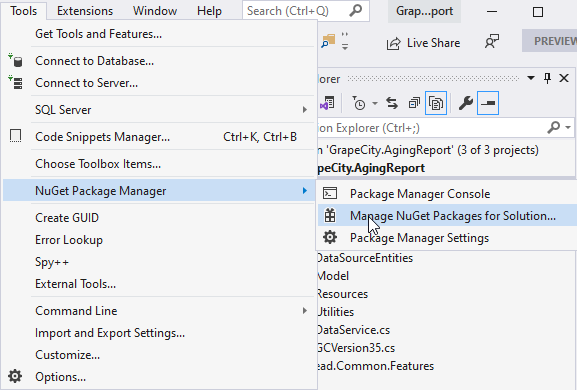Choose Connect to Database...
Screen dimensions: 577x390
(159, 61)
